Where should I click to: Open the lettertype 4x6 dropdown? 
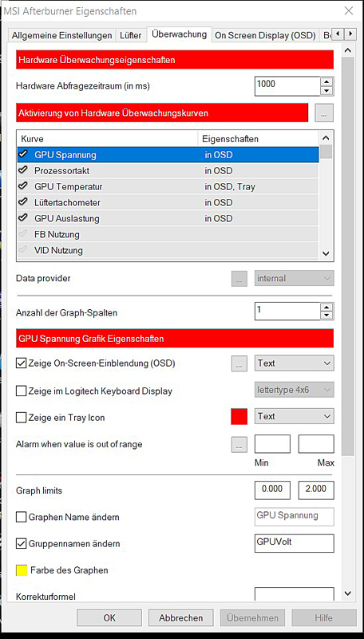(x=295, y=390)
